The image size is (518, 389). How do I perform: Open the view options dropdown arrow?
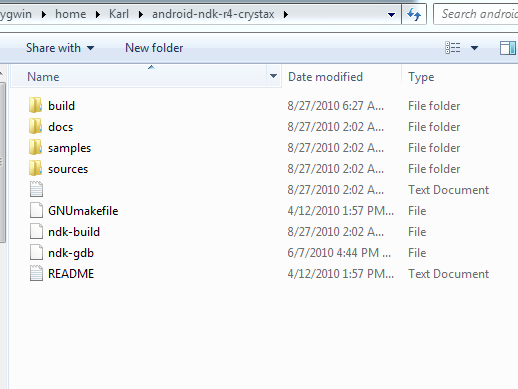click(x=474, y=48)
